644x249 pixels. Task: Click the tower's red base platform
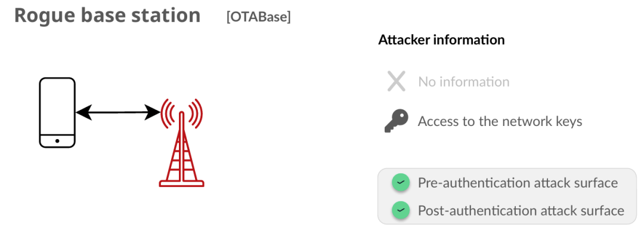[181, 183]
